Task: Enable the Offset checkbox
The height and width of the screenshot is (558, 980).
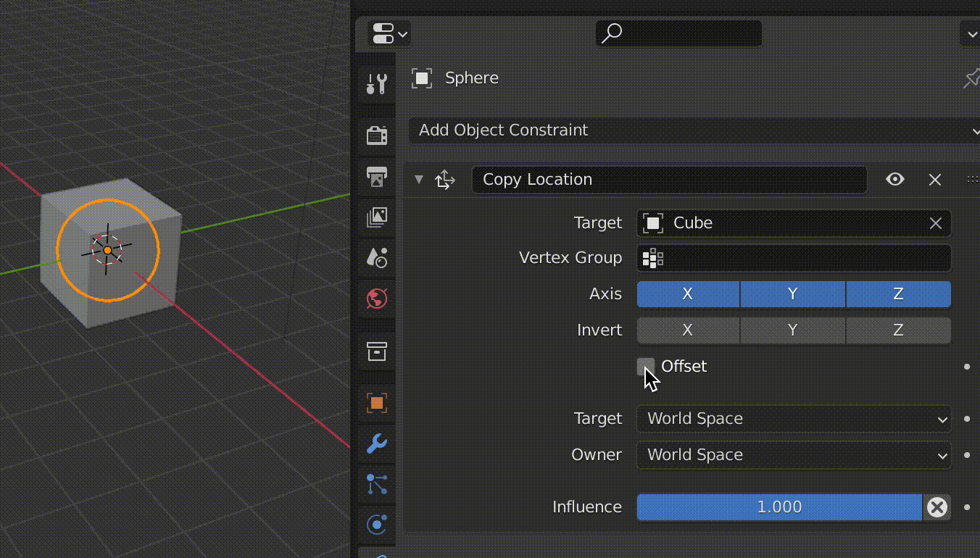Action: (x=646, y=366)
